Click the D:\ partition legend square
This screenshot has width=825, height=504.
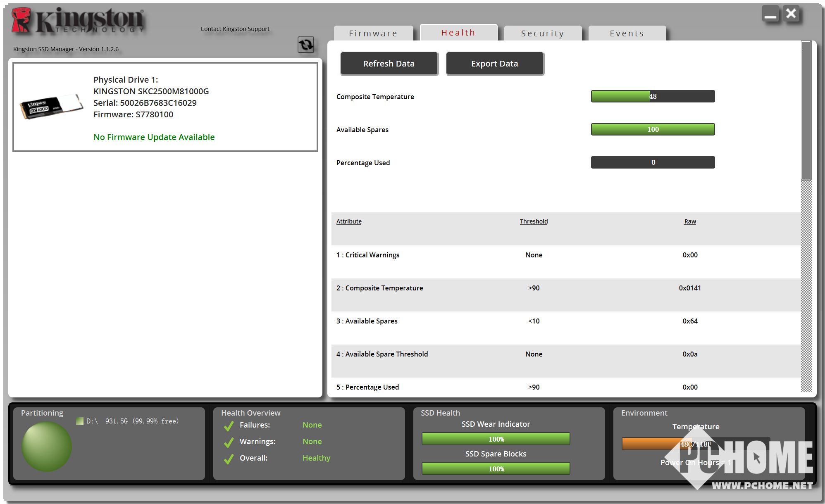80,421
